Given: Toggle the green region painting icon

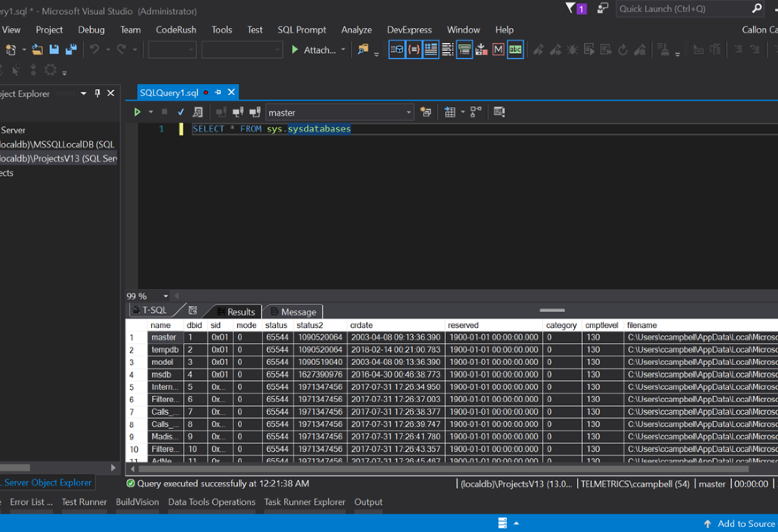Looking at the screenshot, I should (x=464, y=49).
